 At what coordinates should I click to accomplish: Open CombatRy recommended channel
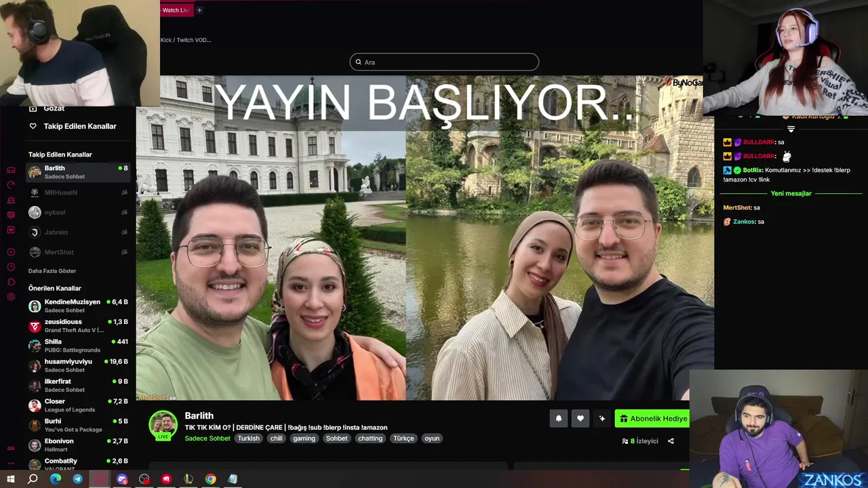tap(77, 464)
